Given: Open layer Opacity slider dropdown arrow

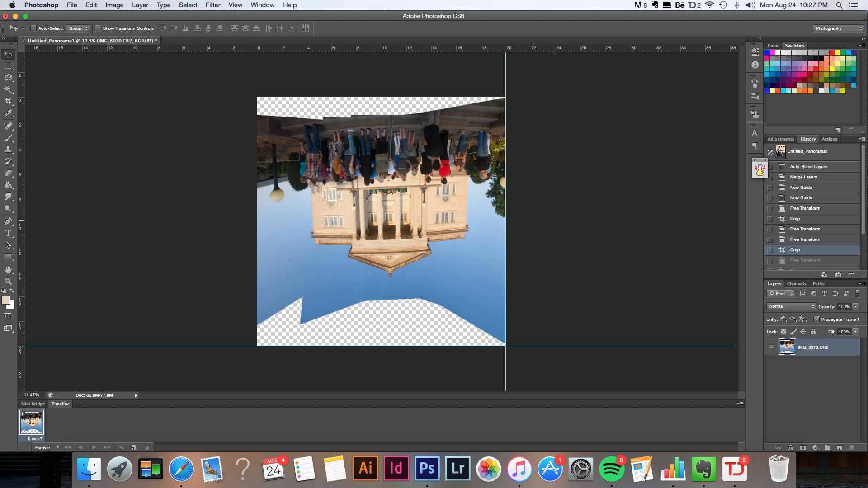Looking at the screenshot, I should pos(856,306).
